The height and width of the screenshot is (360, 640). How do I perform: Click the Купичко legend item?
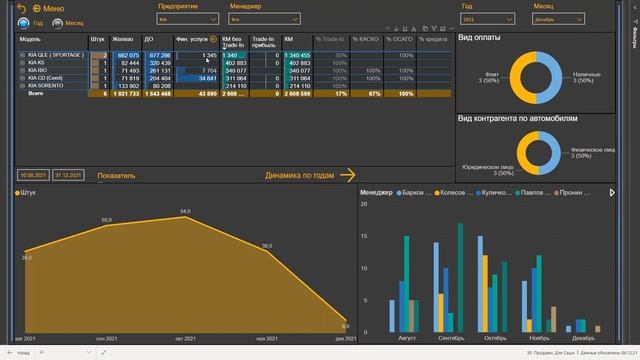[493, 193]
